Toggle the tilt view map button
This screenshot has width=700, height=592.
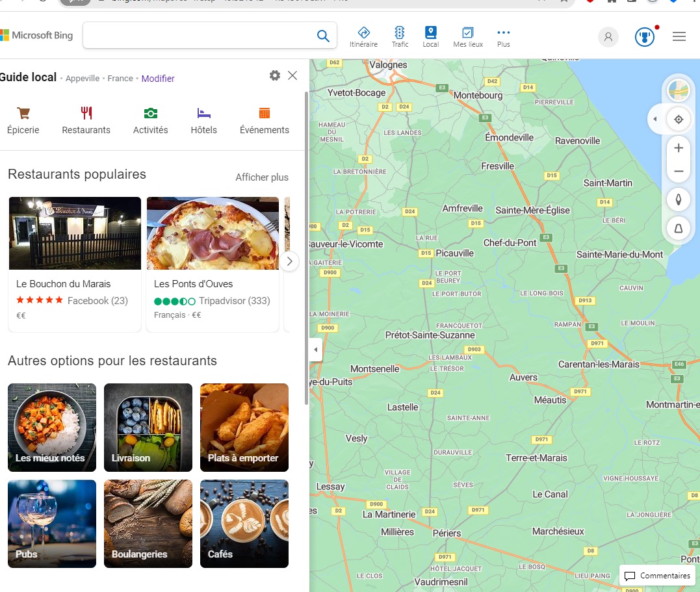pyautogui.click(x=679, y=228)
